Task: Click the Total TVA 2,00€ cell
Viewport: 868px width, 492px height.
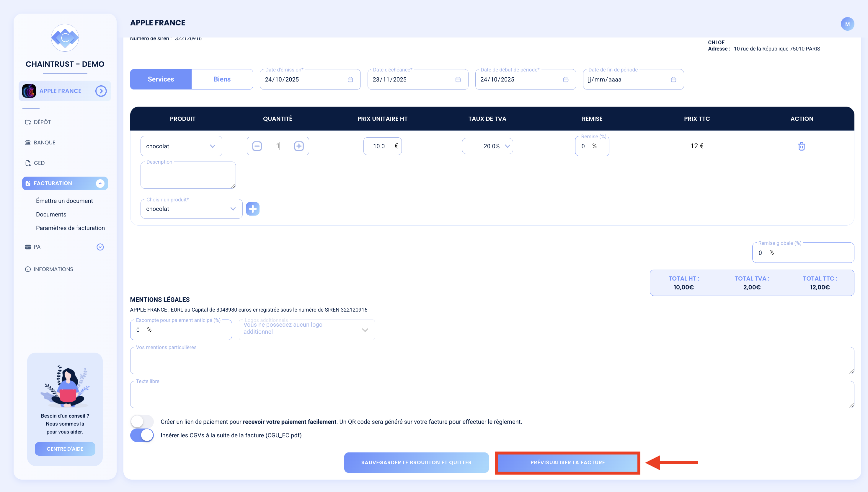Action: 752,283
